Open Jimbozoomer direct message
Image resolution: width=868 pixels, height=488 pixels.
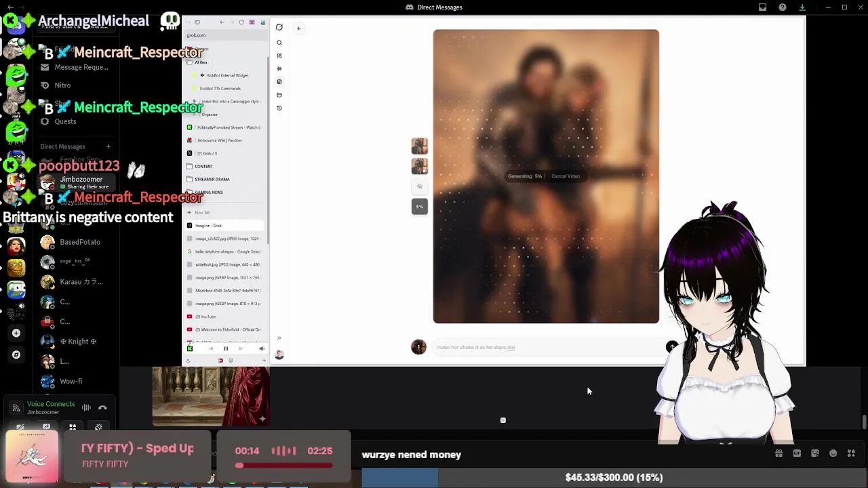76,182
